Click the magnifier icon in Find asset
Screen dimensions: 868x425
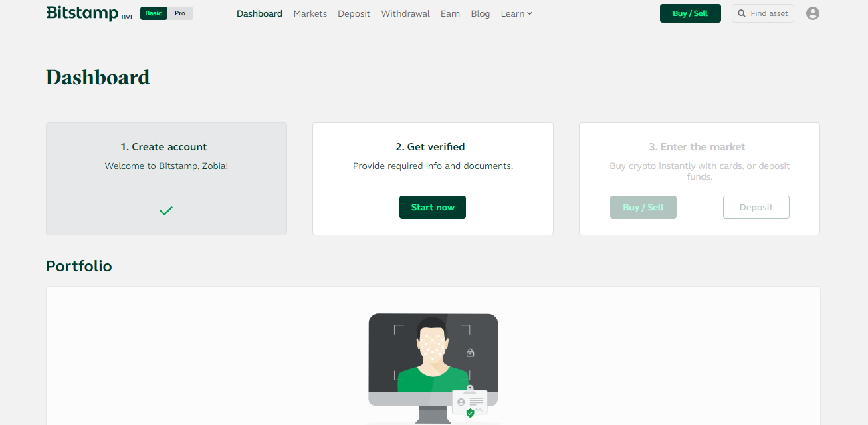(x=742, y=13)
